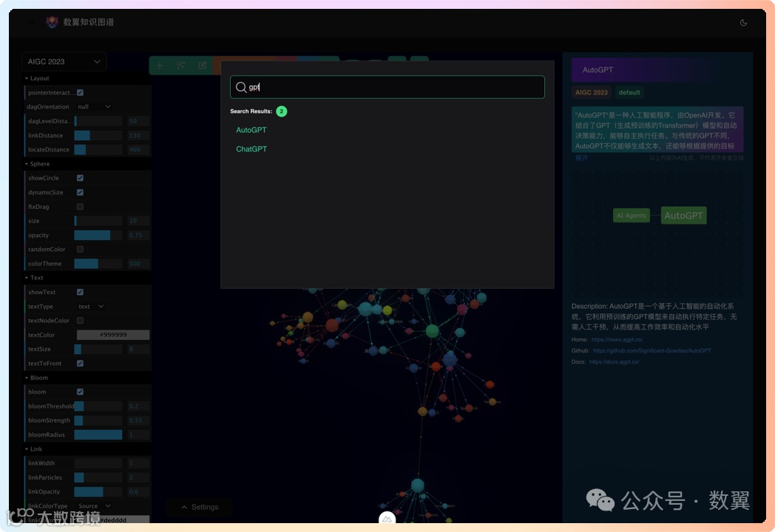This screenshot has width=775, height=532.
Task: Click the default tag in details panel
Action: [x=629, y=92]
